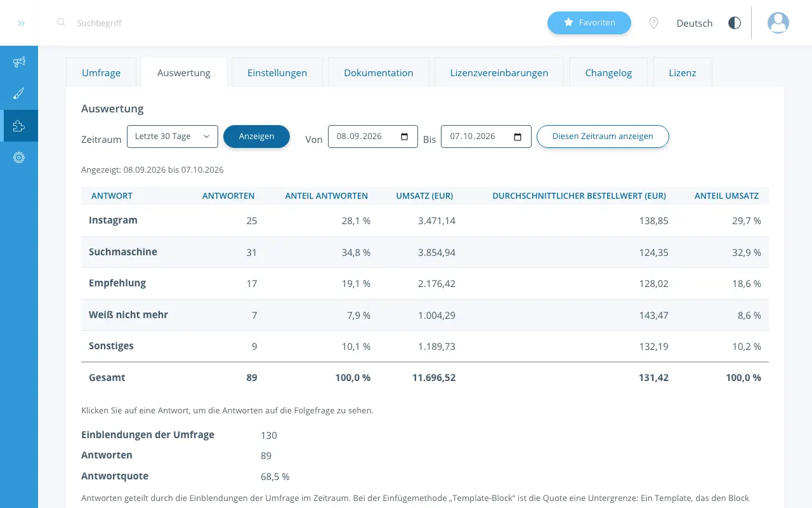Select the Sonstiges answer row
This screenshot has height=508, width=812.
pos(425,346)
